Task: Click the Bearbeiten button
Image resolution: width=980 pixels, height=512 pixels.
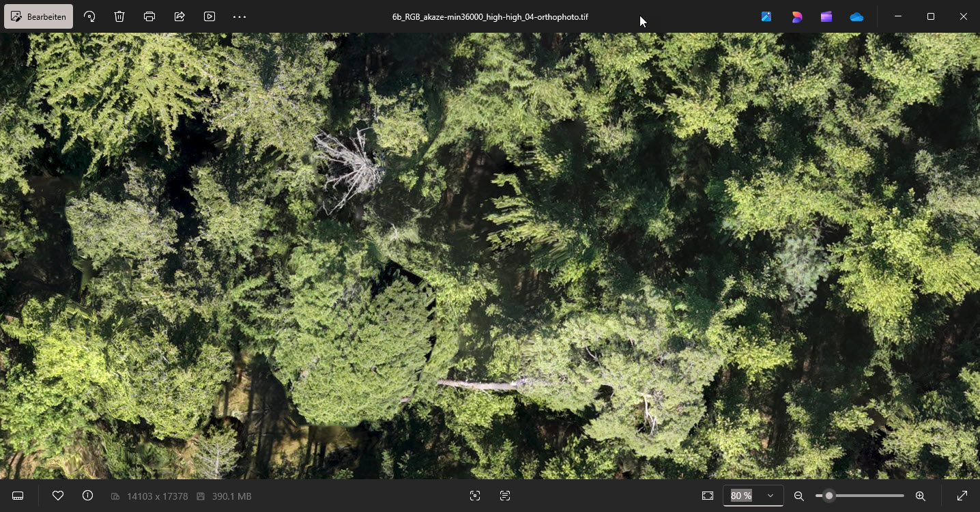Action: [x=38, y=16]
